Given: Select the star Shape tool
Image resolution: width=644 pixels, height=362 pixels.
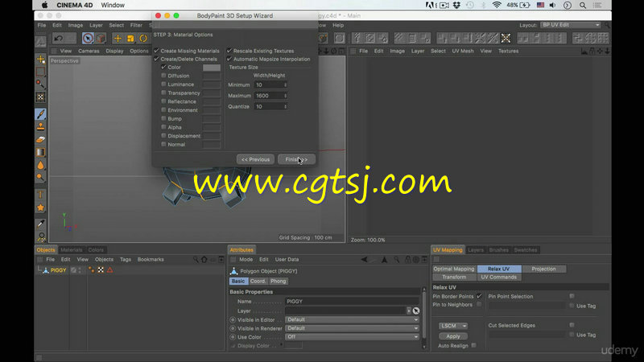Looking at the screenshot, I should (x=41, y=208).
